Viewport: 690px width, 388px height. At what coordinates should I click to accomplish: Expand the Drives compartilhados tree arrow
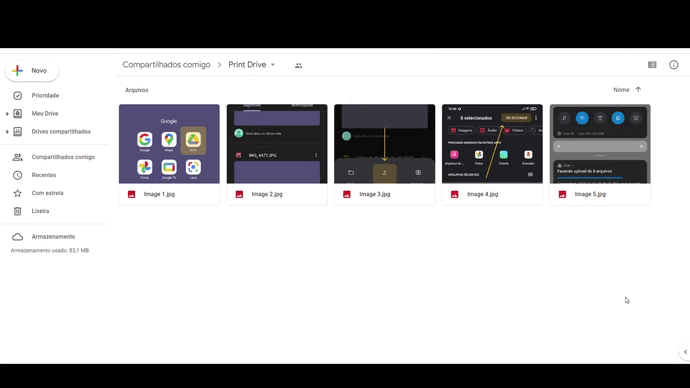[x=7, y=132]
